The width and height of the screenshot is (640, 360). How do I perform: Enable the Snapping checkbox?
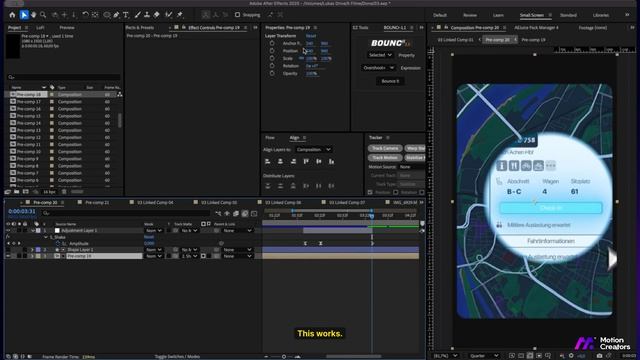click(x=237, y=15)
